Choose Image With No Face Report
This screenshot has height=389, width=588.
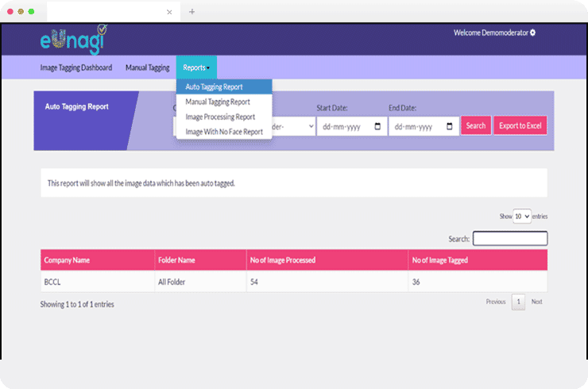[223, 132]
